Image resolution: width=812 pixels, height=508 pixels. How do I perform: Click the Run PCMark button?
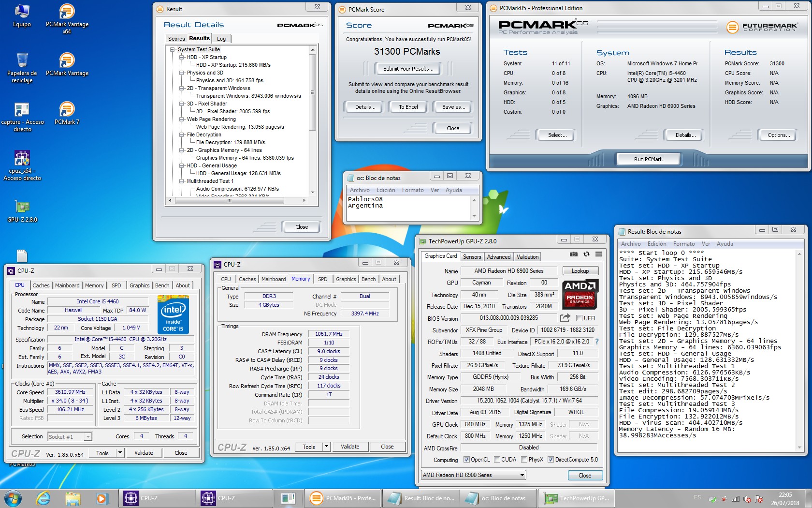pyautogui.click(x=648, y=159)
